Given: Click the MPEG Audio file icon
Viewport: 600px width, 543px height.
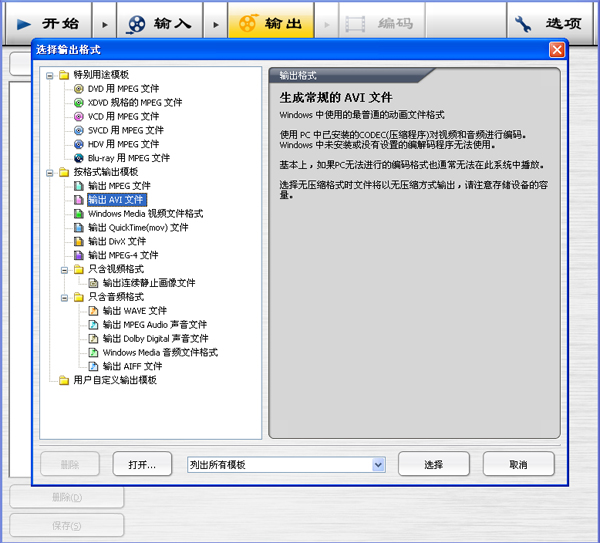Looking at the screenshot, I should tap(93, 325).
